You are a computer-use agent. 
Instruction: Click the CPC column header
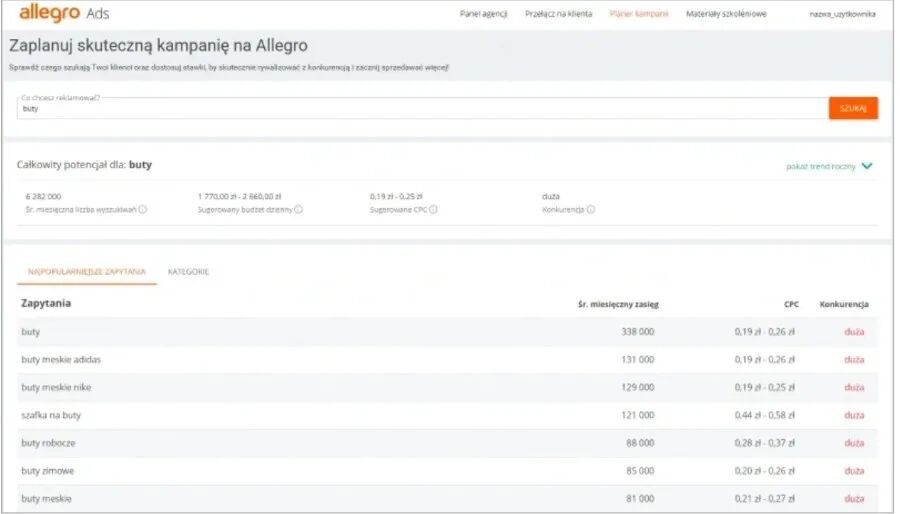(791, 304)
